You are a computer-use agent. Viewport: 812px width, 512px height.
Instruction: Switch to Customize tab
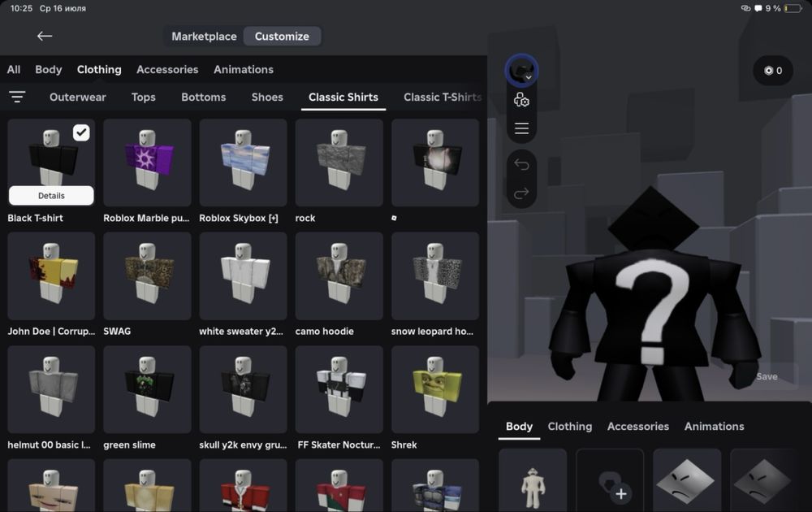click(282, 37)
